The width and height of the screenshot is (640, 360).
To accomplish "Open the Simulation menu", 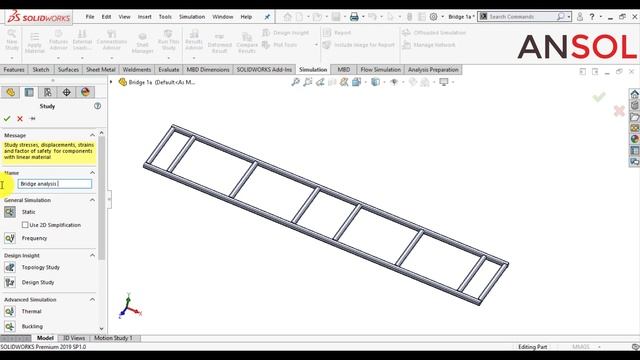I will pos(192,17).
